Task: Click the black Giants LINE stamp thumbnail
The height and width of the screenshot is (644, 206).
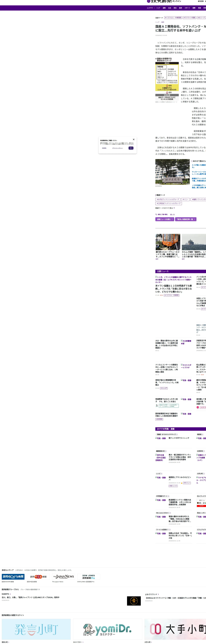Action: (134, 601)
